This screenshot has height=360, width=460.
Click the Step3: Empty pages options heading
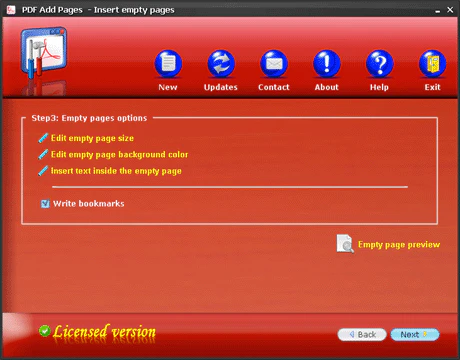pos(89,118)
